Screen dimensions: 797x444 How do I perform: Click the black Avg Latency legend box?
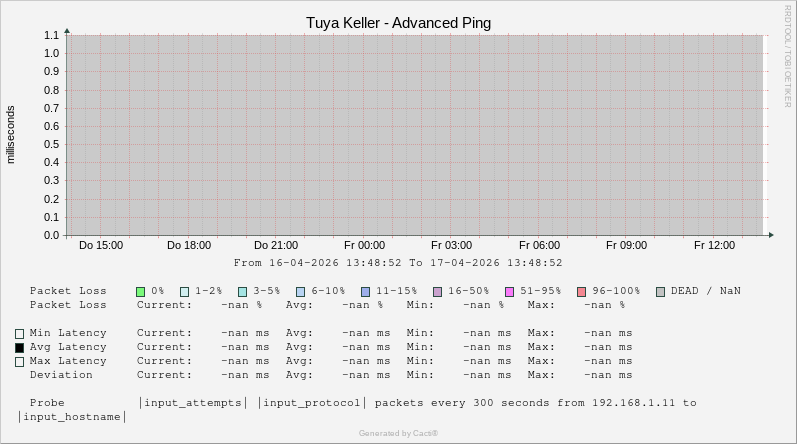click(19, 348)
